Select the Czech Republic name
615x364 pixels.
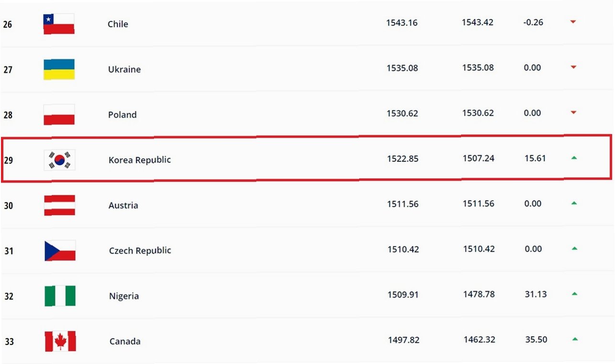click(x=140, y=251)
